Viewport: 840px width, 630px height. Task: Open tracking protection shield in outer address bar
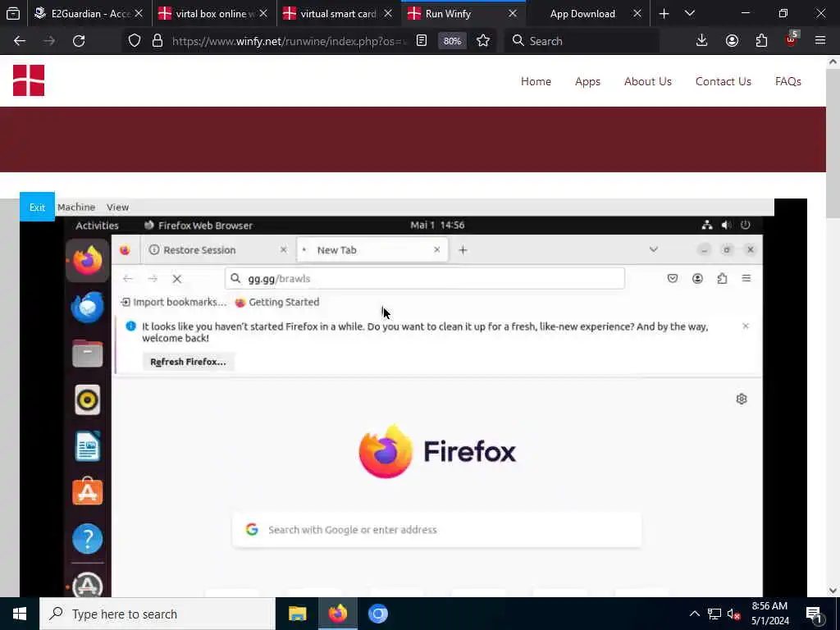(135, 41)
